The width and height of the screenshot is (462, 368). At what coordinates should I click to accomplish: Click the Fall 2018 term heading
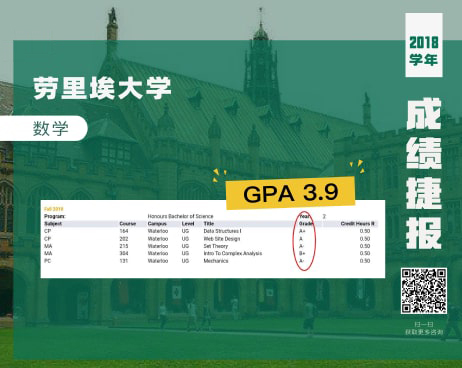53,209
